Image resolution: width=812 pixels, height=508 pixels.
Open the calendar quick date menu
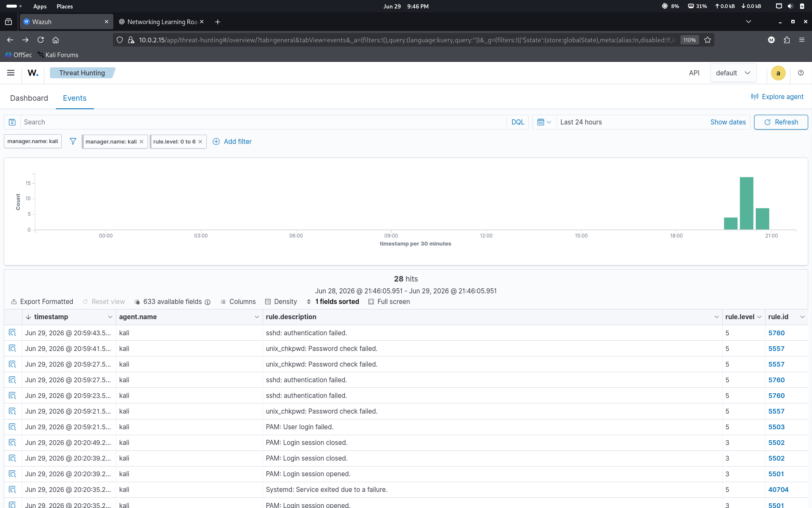point(544,122)
